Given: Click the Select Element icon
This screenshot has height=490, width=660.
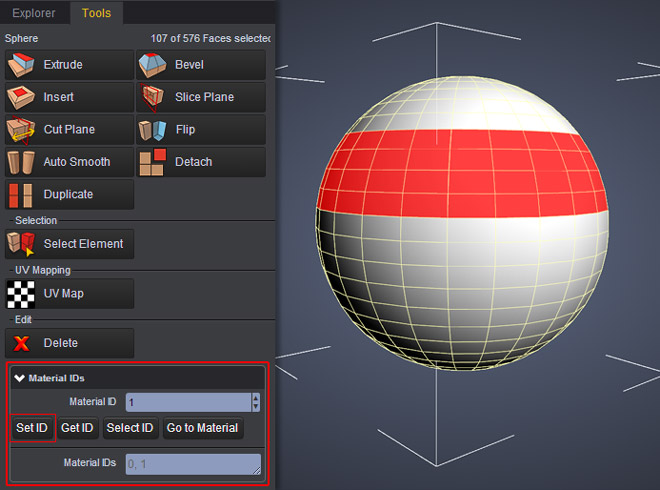Looking at the screenshot, I should click(21, 244).
